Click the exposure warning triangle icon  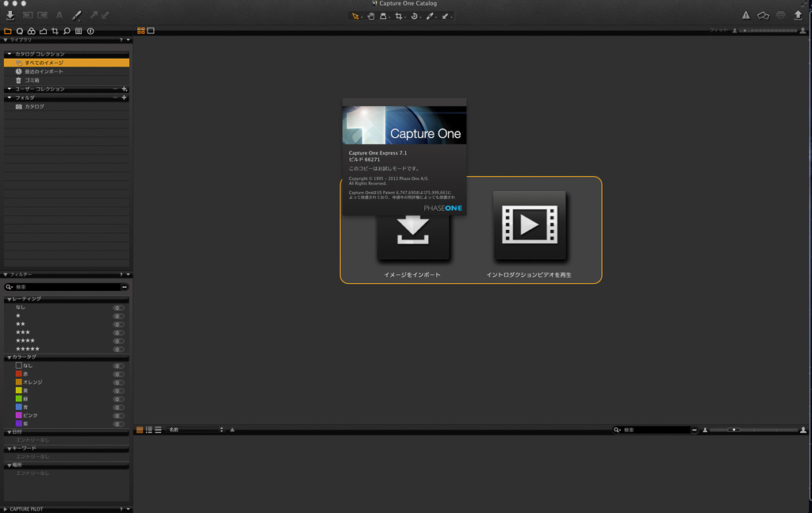tap(745, 15)
